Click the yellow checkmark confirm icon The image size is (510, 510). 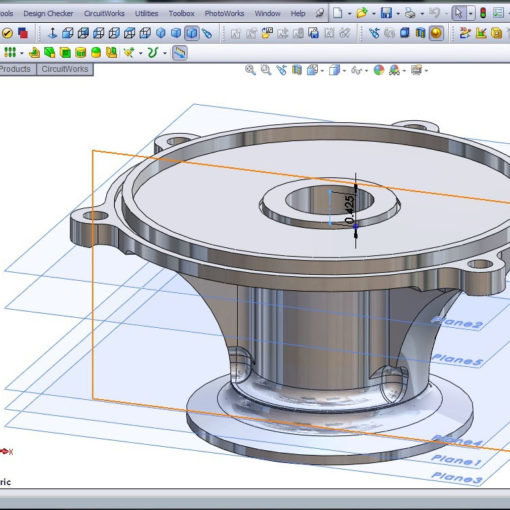click(x=7, y=33)
